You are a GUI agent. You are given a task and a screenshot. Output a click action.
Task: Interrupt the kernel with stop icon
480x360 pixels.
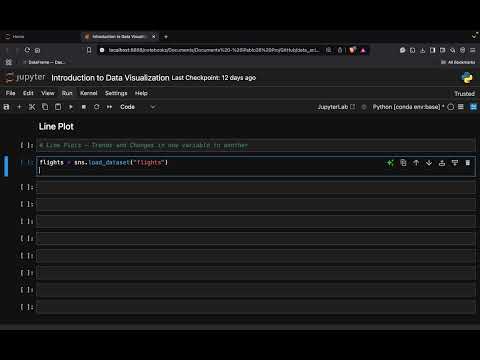tap(84, 107)
